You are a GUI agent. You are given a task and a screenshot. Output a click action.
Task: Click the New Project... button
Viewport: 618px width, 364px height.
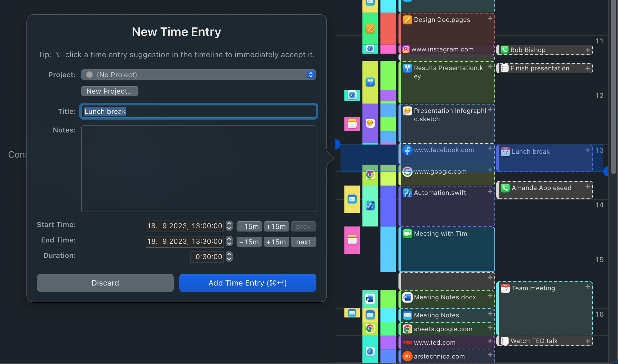pos(109,91)
